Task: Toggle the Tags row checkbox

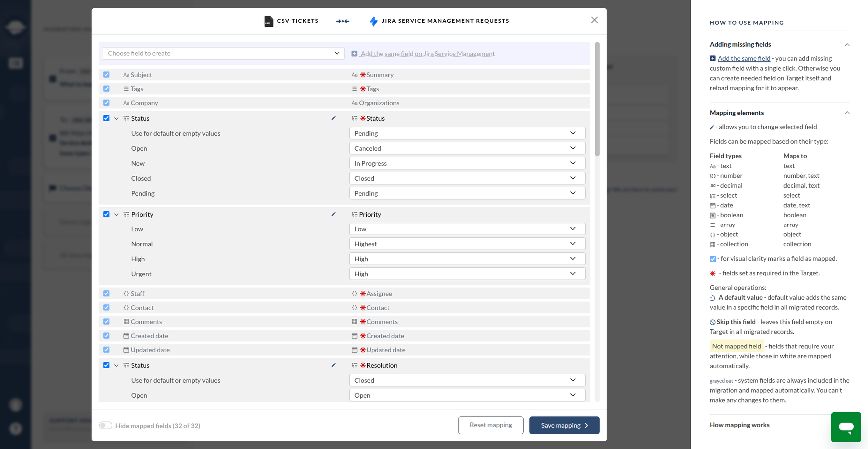Action: (106, 89)
